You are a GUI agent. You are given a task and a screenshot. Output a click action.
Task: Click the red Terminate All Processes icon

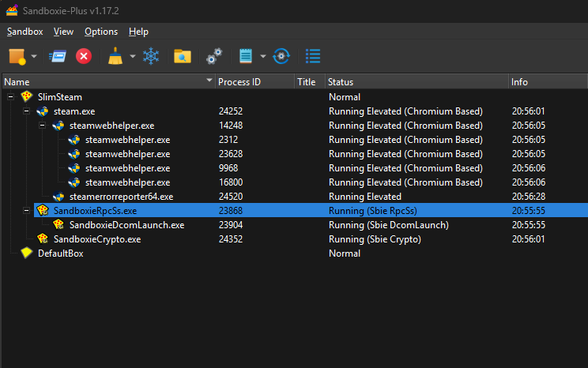84,57
